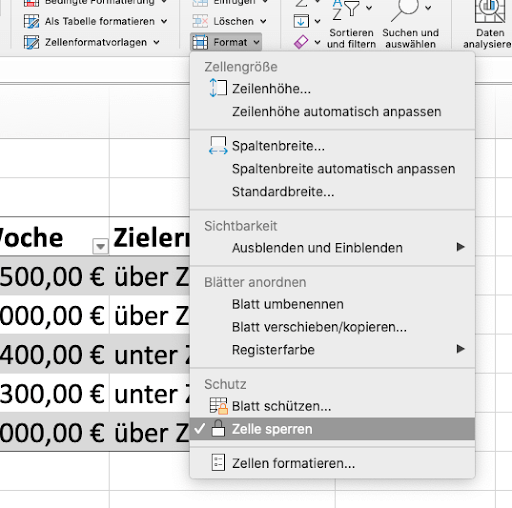Select Blatt umbenennen
This screenshot has height=508, width=512.
click(x=332, y=304)
